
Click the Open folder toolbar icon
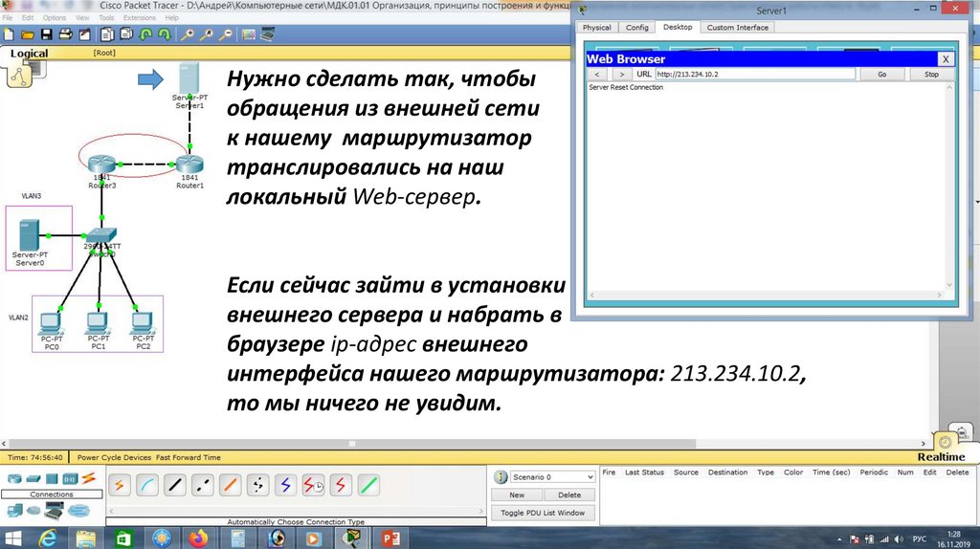click(28, 35)
